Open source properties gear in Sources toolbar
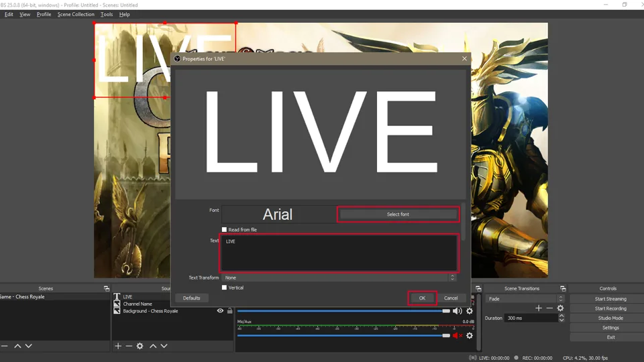 click(x=140, y=346)
